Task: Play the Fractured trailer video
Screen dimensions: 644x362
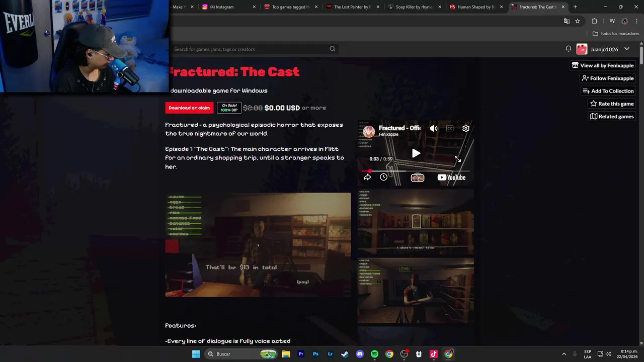Action: (x=416, y=153)
